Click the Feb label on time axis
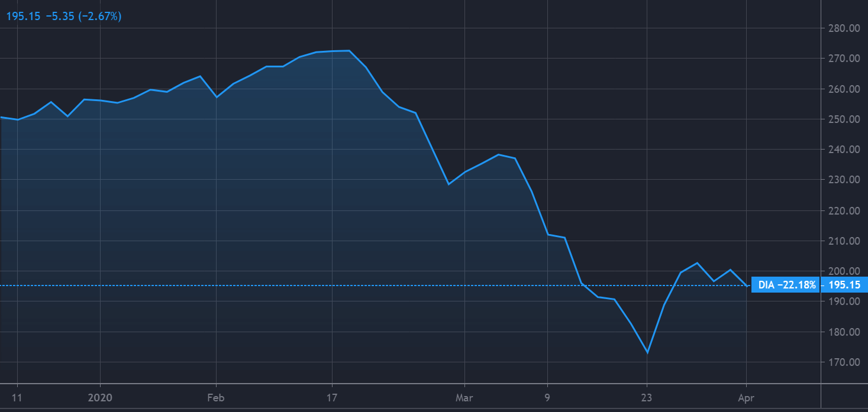The width and height of the screenshot is (868, 412). [x=216, y=398]
